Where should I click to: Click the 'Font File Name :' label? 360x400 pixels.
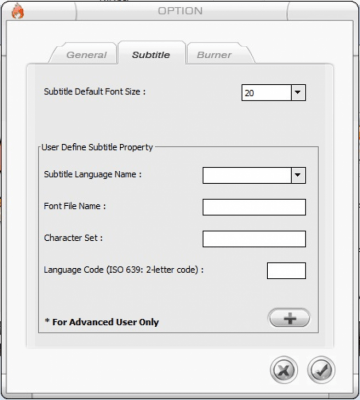75,206
